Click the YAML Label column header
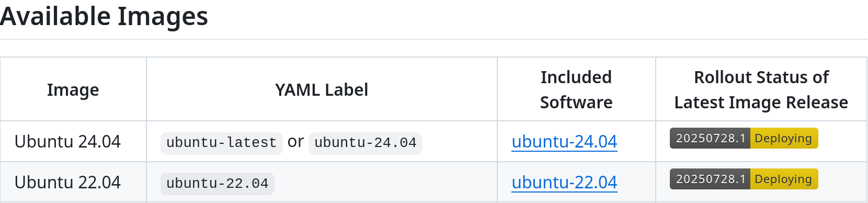Screen dimensions: 868x203 322,90
